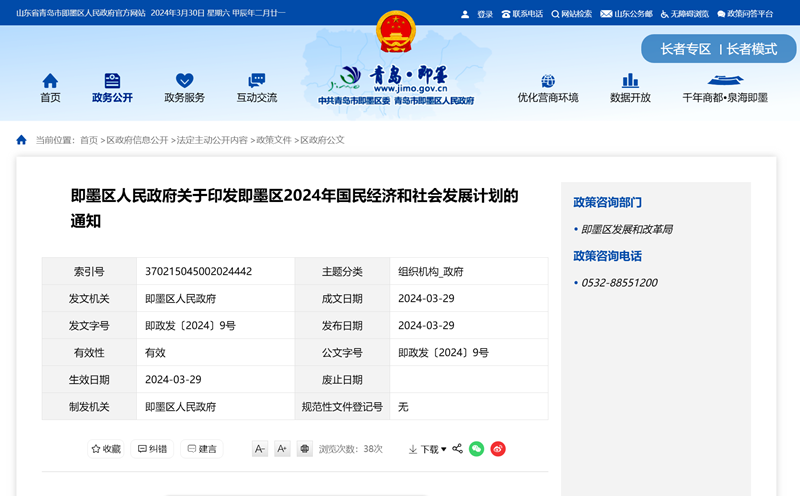Screen dimensions: 800x496
Task: Click the 收藏 favorite button
Action: (106, 449)
